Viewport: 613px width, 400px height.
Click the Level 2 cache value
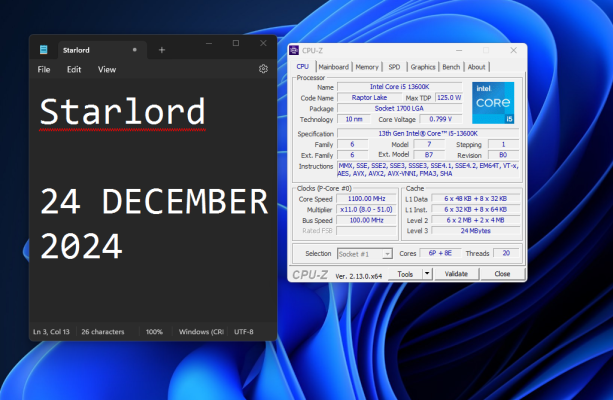coord(475,220)
